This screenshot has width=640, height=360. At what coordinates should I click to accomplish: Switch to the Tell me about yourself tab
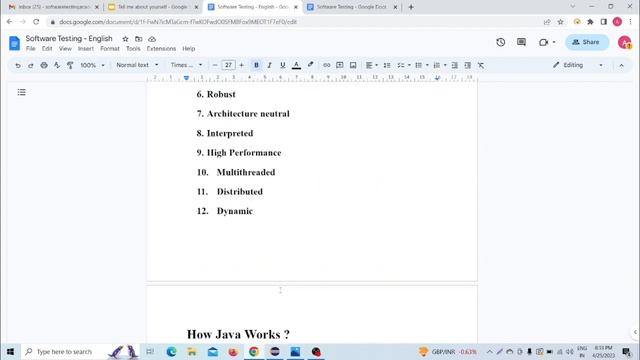[153, 7]
